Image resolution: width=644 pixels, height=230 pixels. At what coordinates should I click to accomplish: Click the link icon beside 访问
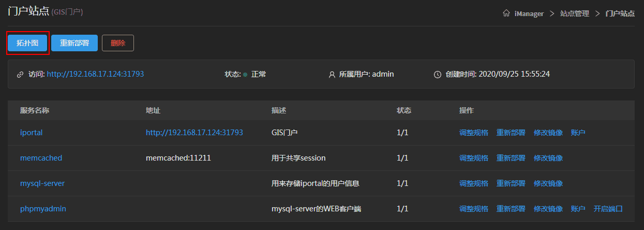point(20,75)
